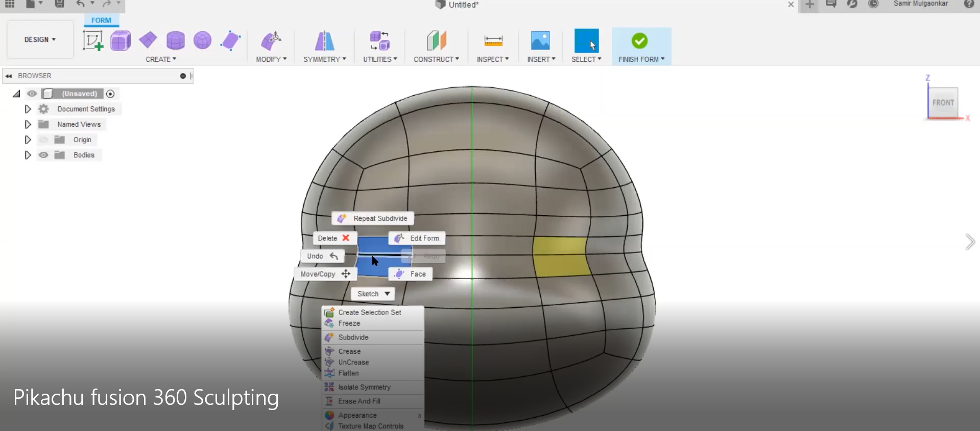Click the Inspect measure icon
The width and height of the screenshot is (980, 431).
tap(493, 40)
